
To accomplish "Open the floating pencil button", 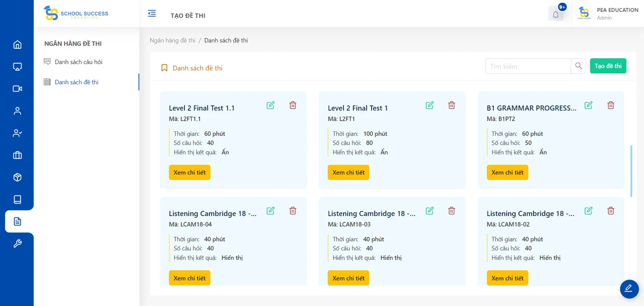I will click(x=629, y=289).
